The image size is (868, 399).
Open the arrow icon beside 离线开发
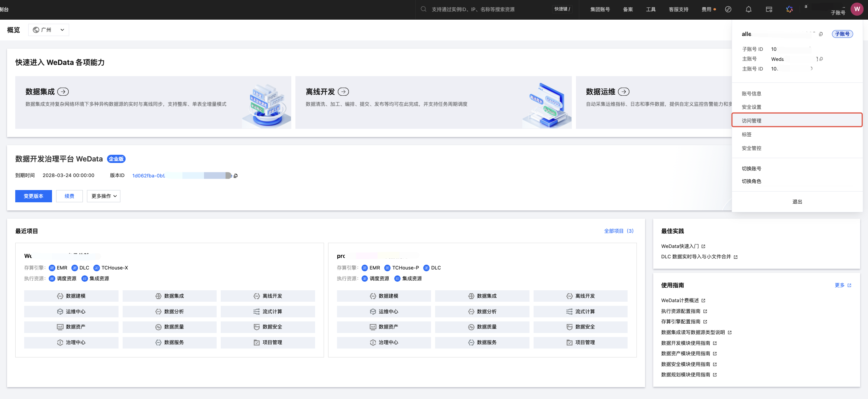pyautogui.click(x=343, y=92)
